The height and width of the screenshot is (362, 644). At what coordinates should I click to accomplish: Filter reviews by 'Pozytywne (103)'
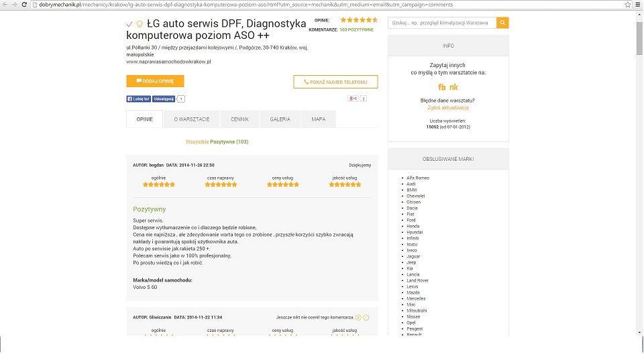click(229, 142)
